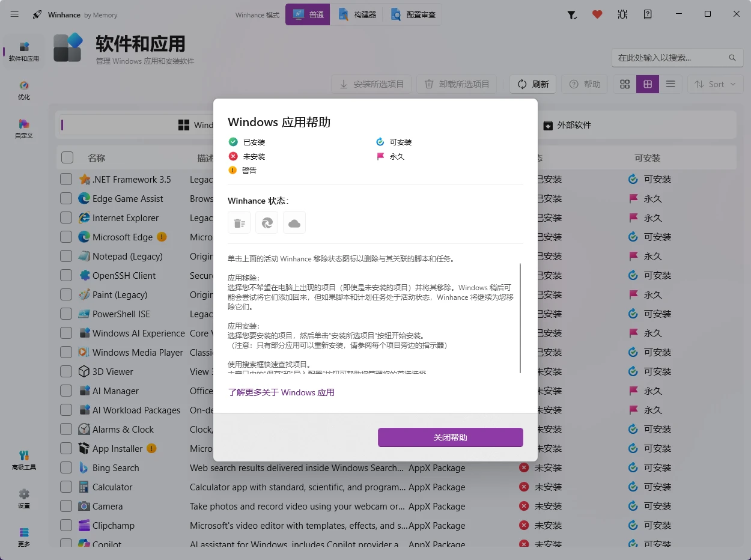Check the PowerShell ISE checkbox
Image resolution: width=751 pixels, height=560 pixels.
coord(66,314)
